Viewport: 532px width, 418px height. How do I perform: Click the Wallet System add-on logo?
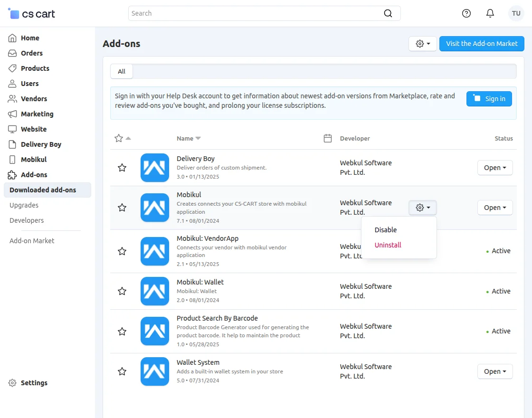[155, 371]
